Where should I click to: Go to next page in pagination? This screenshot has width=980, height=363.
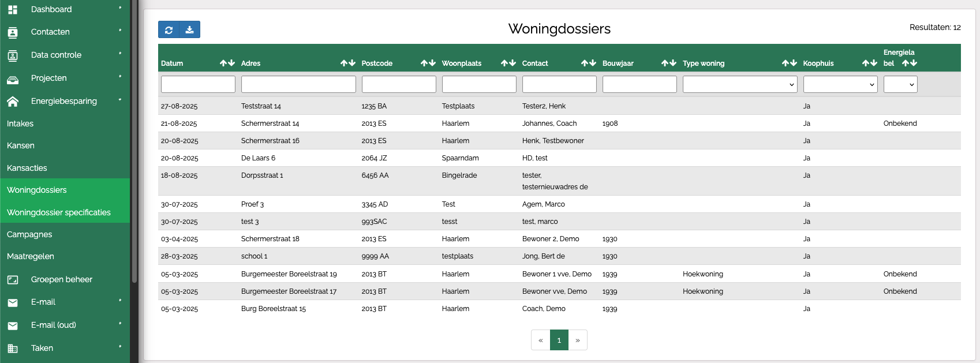578,340
